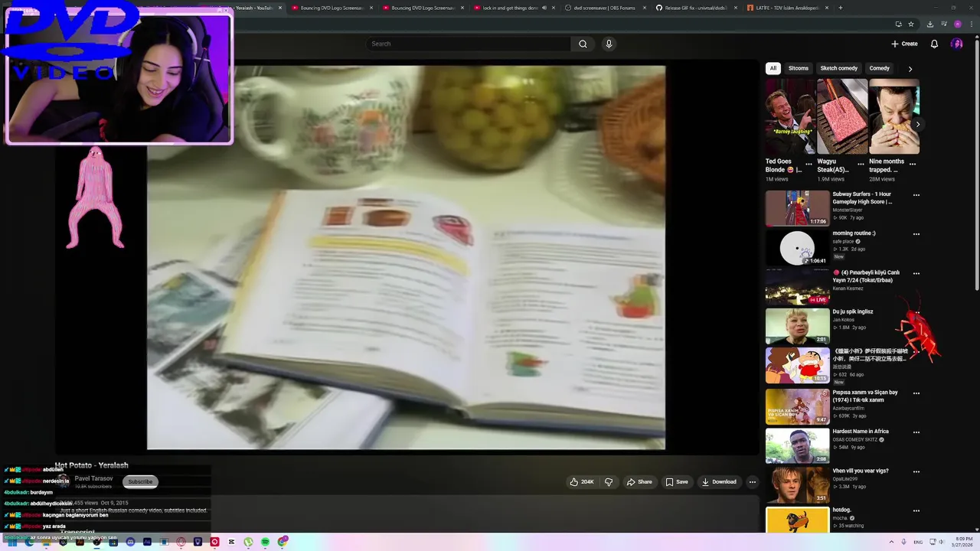The image size is (980, 551).
Task: Open Shin-chan cartoon video thumbnail
Action: 797,366
